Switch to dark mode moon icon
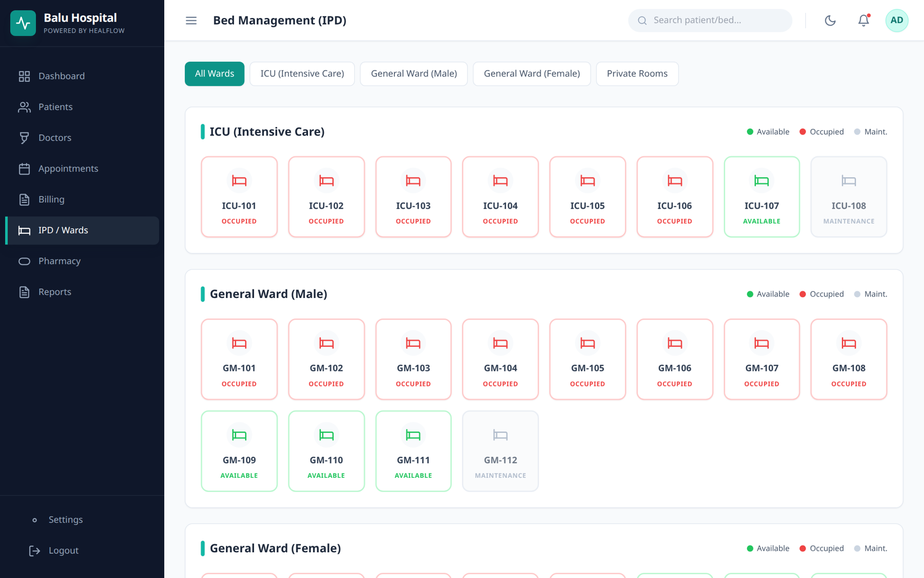Viewport: 924px width, 578px height. point(830,21)
